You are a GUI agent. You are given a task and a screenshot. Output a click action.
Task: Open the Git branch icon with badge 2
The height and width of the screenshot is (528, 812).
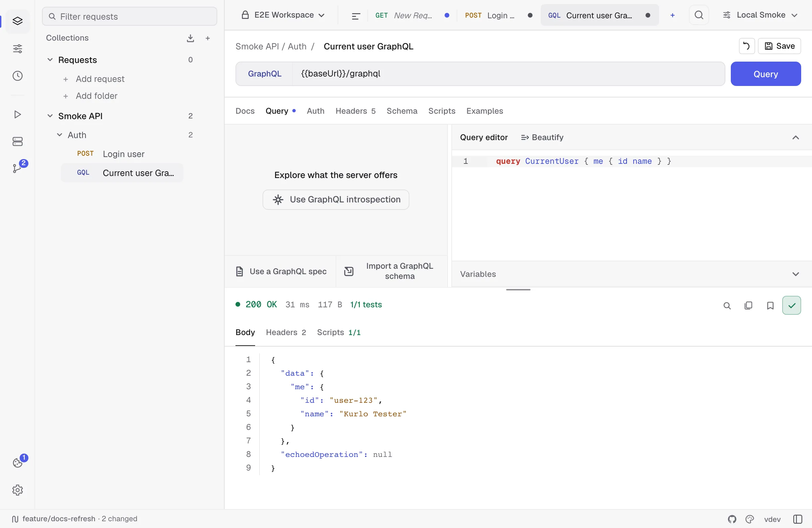point(17,168)
